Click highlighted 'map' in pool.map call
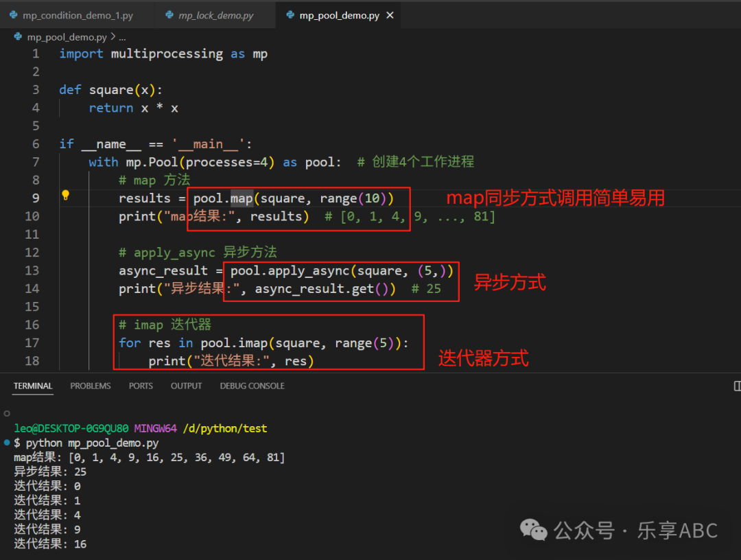Image resolution: width=741 pixels, height=560 pixels. [x=242, y=198]
